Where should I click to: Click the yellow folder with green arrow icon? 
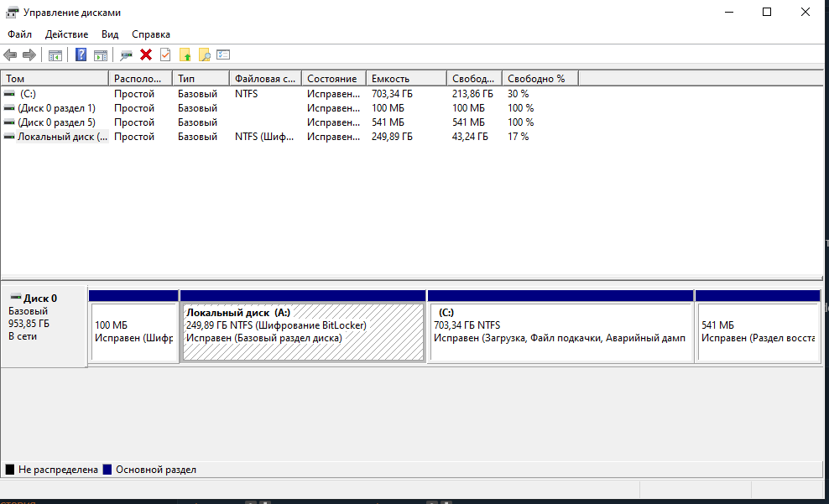click(185, 55)
